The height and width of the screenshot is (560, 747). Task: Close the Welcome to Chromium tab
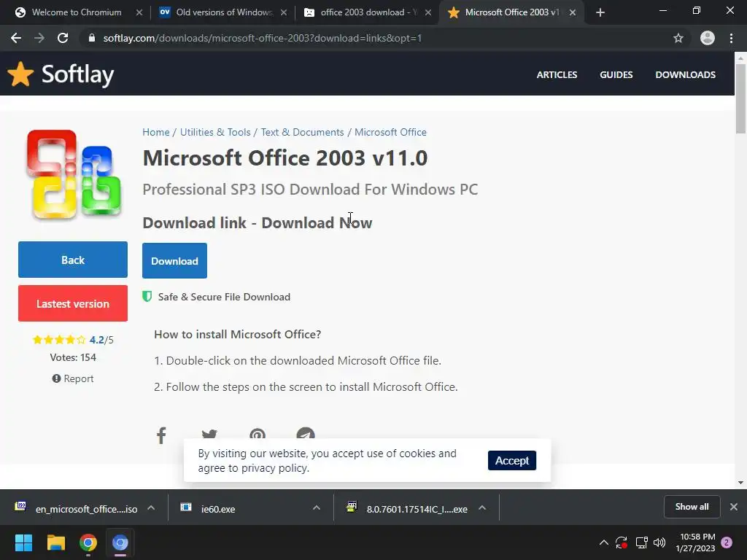tap(139, 12)
